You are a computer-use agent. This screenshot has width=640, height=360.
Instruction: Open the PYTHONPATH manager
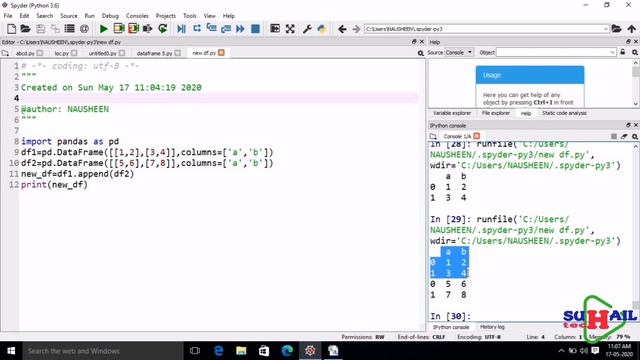click(x=322, y=29)
